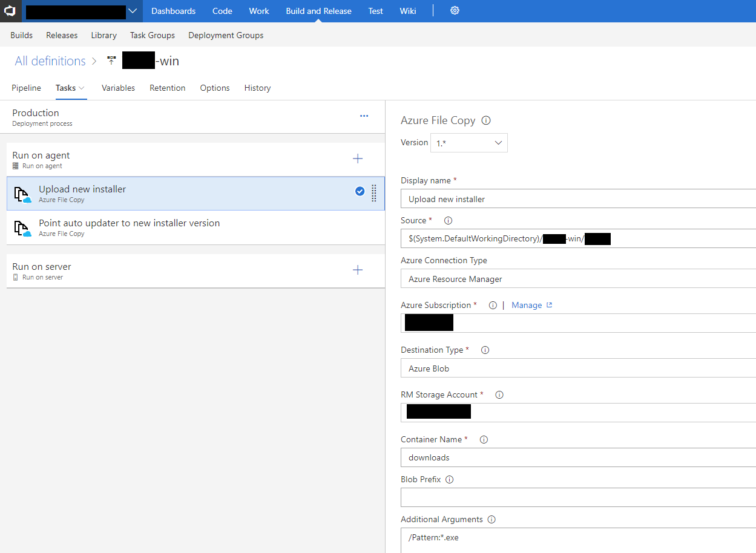Show info tooltip for Destination Type
The width and height of the screenshot is (756, 553).
click(x=485, y=350)
